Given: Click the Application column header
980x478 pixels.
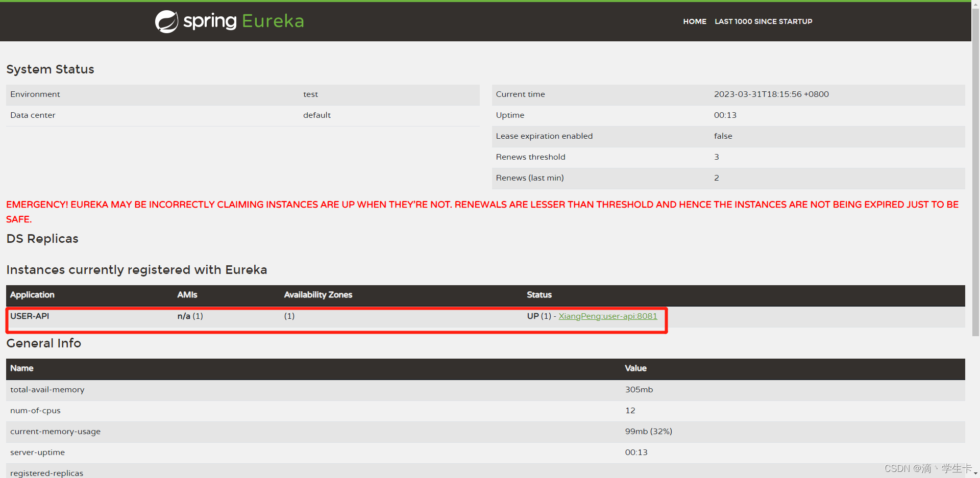Looking at the screenshot, I should point(32,295).
